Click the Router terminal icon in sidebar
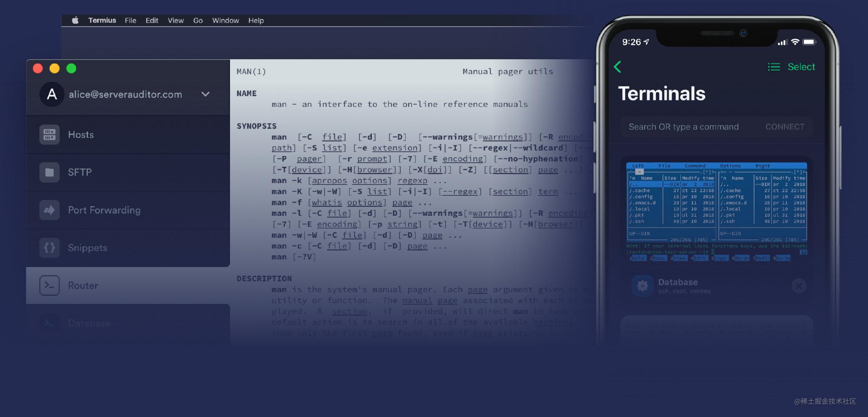Screen dimensions: 868x417 (50, 285)
